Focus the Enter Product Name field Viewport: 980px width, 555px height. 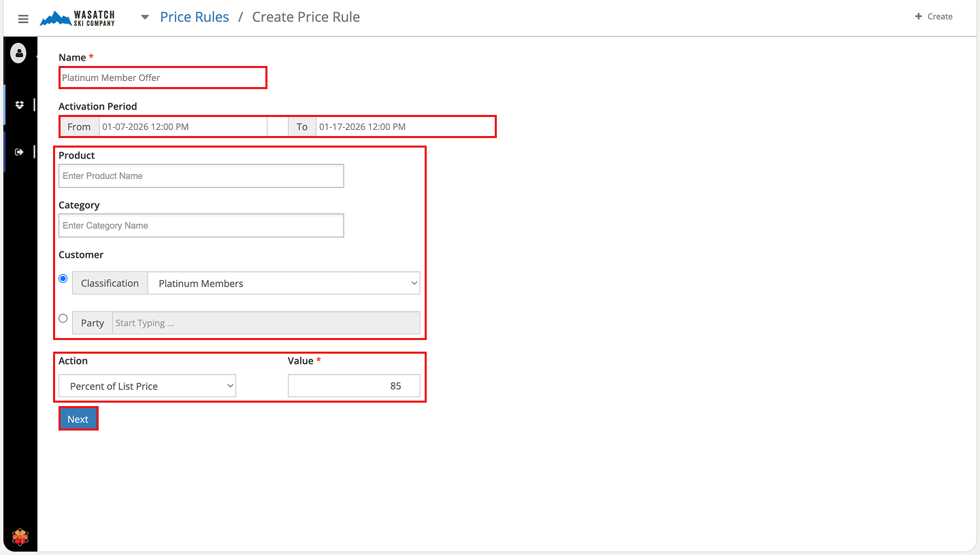[x=201, y=176]
